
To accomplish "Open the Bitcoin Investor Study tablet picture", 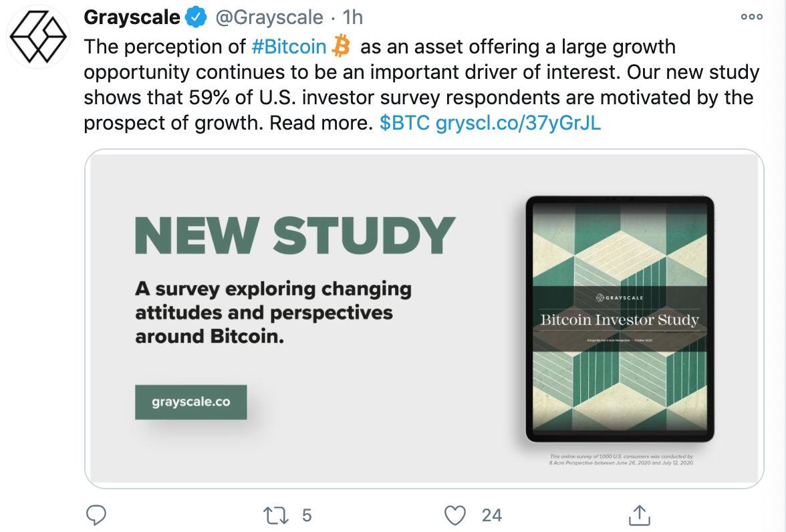I will click(x=620, y=319).
